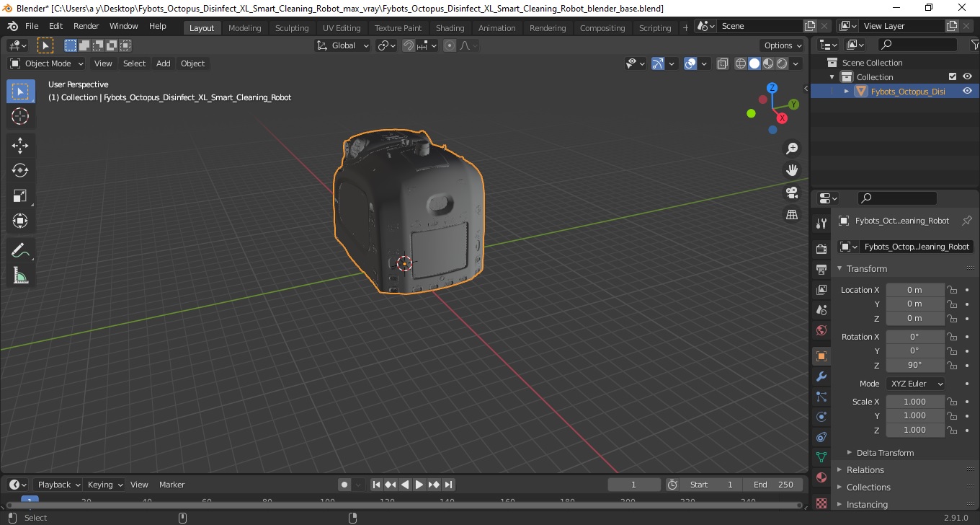
Task: Open the Render properties tab
Action: pyautogui.click(x=821, y=249)
